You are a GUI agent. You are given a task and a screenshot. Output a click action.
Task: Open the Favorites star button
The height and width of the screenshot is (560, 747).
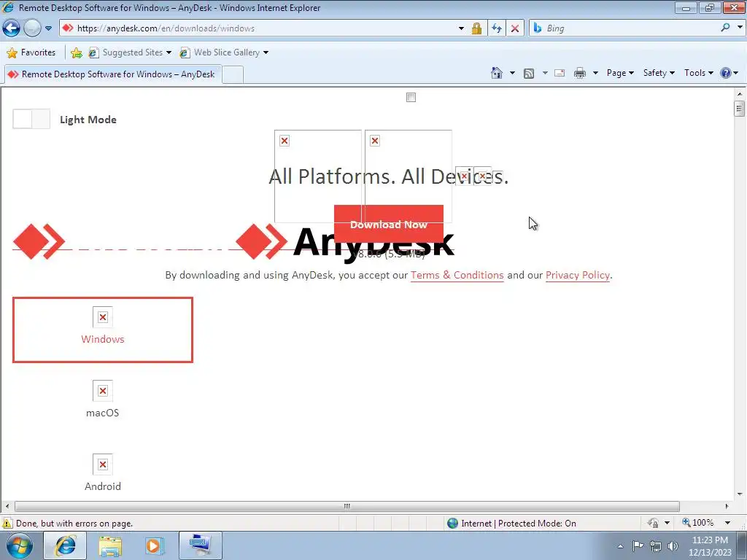(31, 52)
